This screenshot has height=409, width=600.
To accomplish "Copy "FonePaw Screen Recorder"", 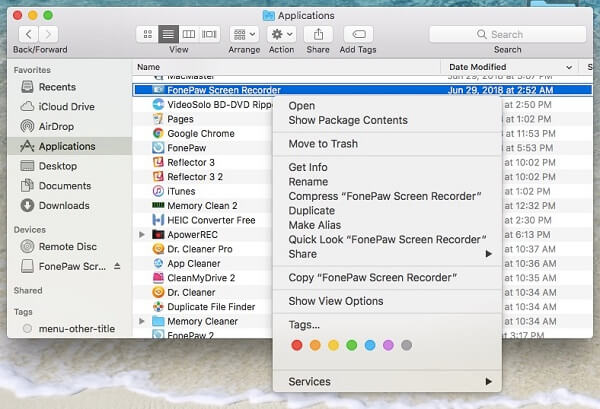I will point(387,277).
